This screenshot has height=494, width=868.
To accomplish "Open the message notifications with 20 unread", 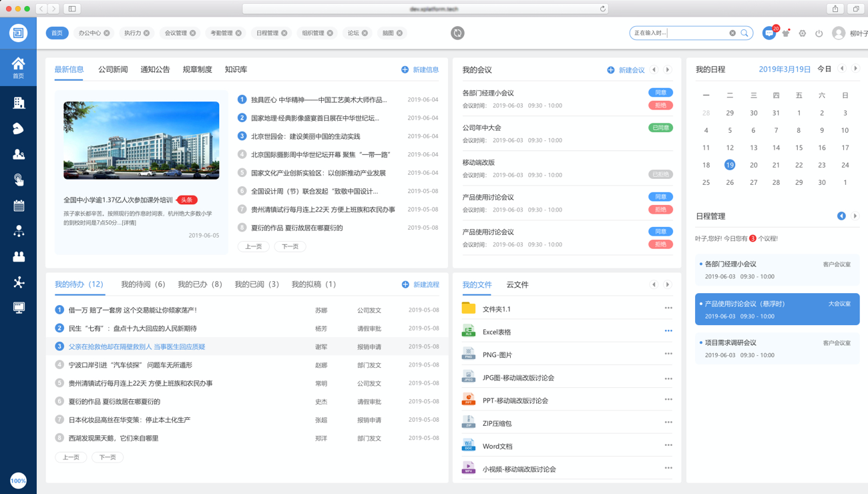I will [769, 32].
